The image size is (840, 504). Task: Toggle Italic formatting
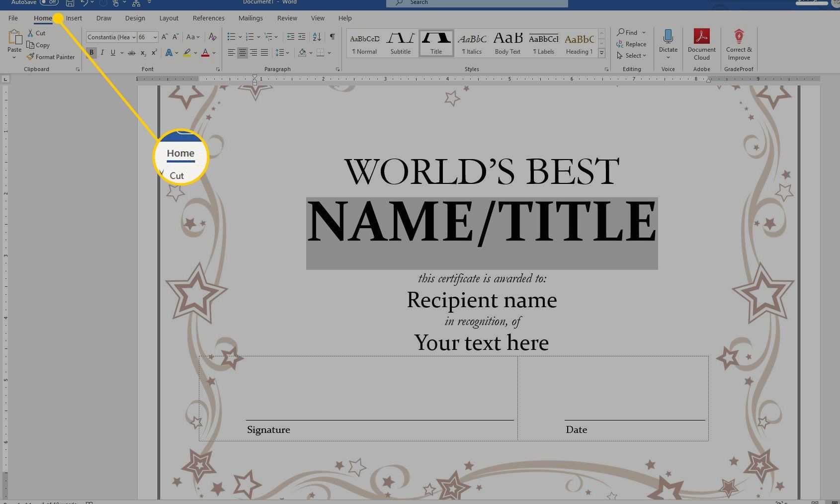point(102,52)
